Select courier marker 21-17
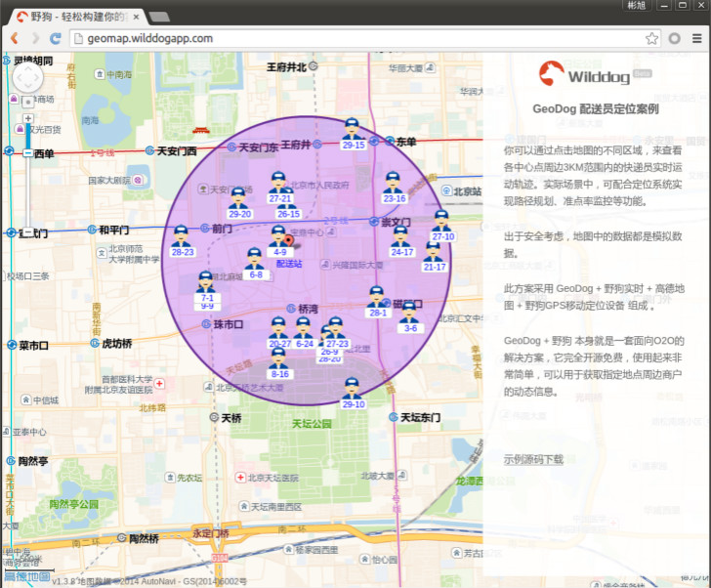 click(x=434, y=257)
